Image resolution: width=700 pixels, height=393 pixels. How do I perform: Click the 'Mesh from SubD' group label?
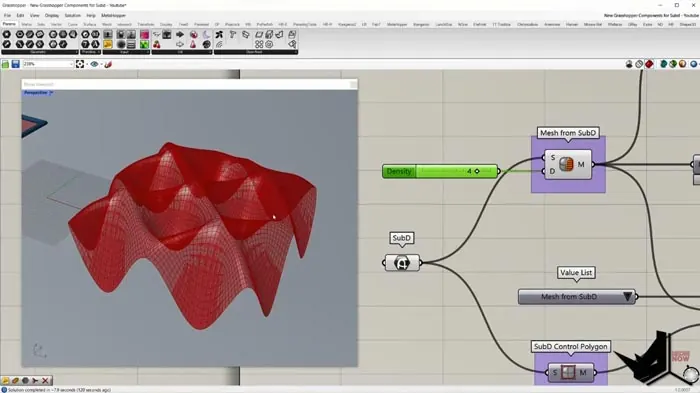568,133
